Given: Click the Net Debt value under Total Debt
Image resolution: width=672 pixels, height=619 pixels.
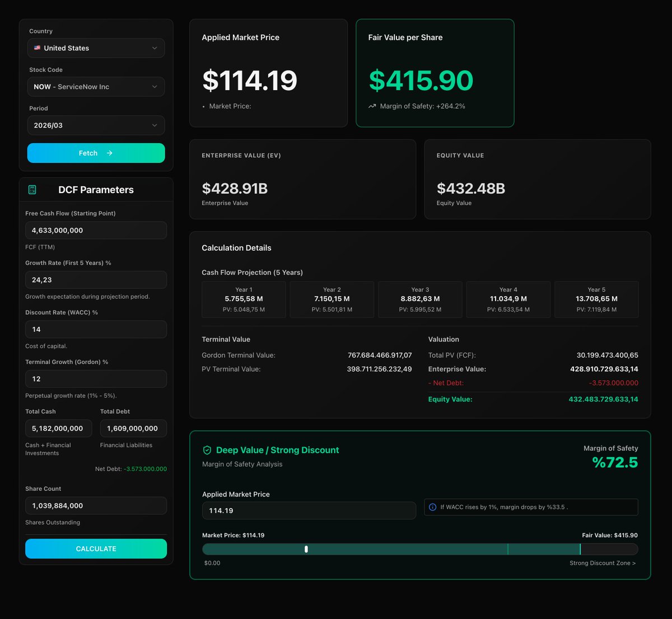Looking at the screenshot, I should [146, 469].
